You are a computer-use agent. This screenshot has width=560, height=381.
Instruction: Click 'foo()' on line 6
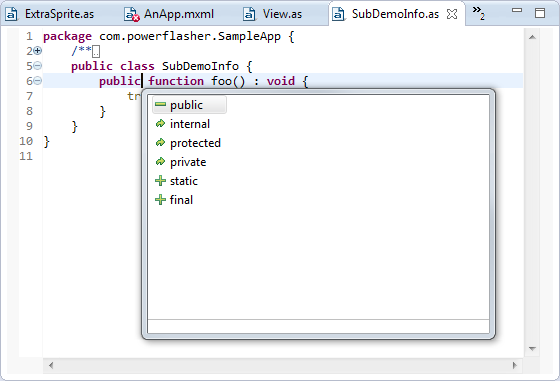coord(228,81)
